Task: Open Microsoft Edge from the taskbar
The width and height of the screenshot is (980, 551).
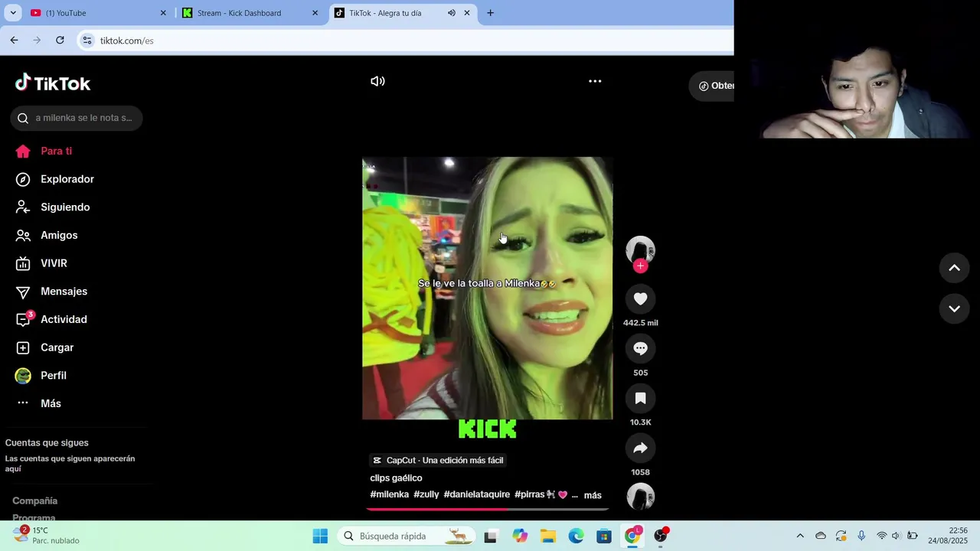Action: point(577,536)
